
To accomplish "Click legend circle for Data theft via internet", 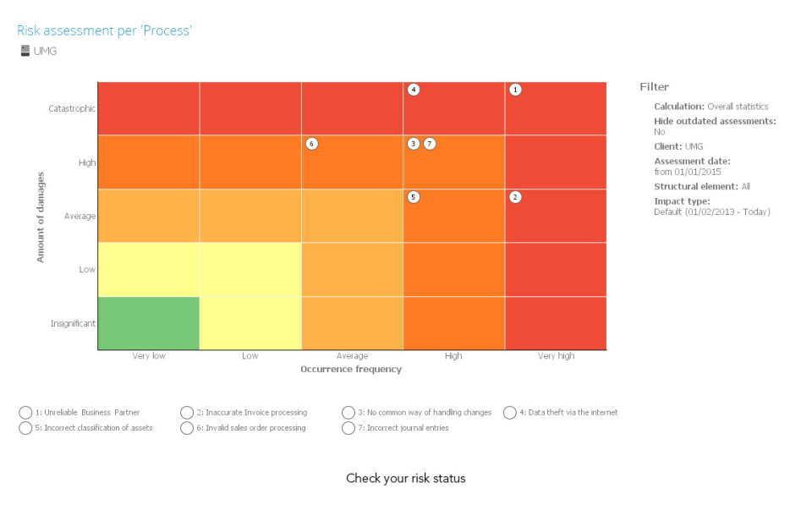I will pyautogui.click(x=510, y=413).
